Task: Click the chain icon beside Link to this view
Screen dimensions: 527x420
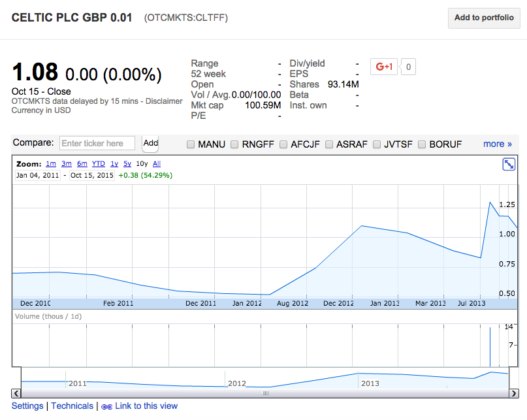Action: tap(106, 407)
